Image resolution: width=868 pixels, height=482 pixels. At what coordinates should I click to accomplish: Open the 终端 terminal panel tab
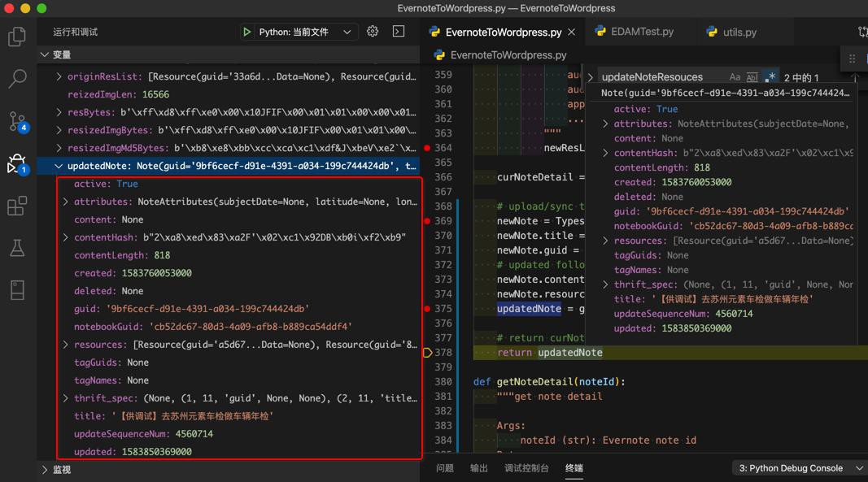[574, 468]
